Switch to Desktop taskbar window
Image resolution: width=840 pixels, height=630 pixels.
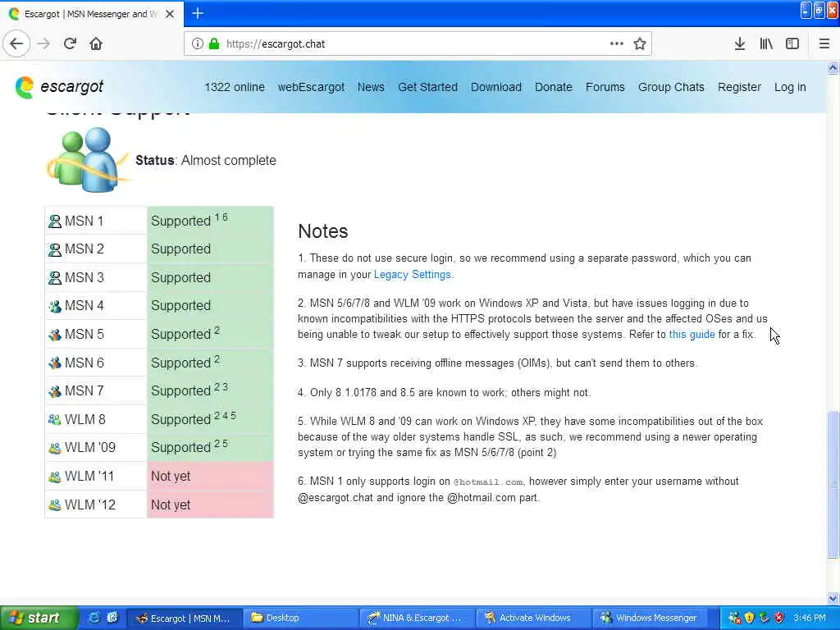point(299,618)
